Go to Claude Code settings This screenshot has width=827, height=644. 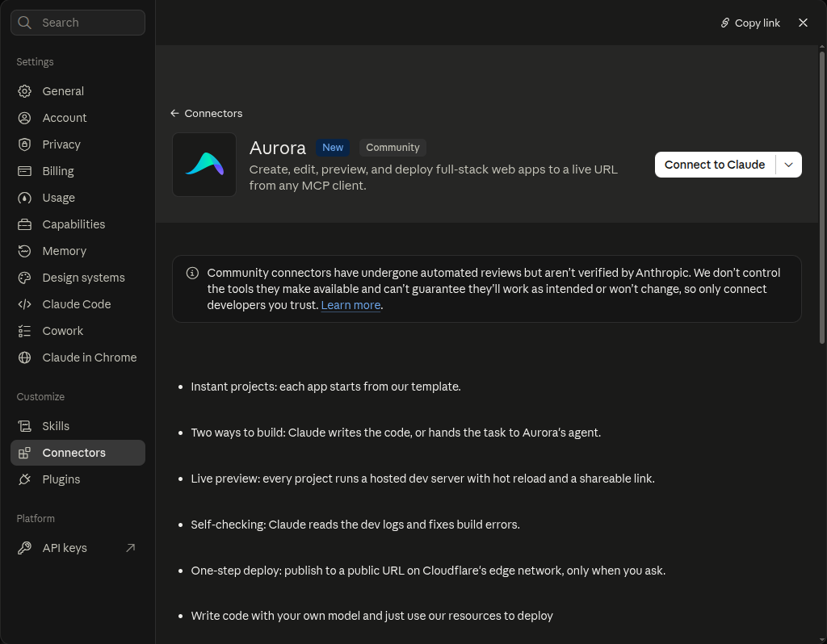click(78, 304)
